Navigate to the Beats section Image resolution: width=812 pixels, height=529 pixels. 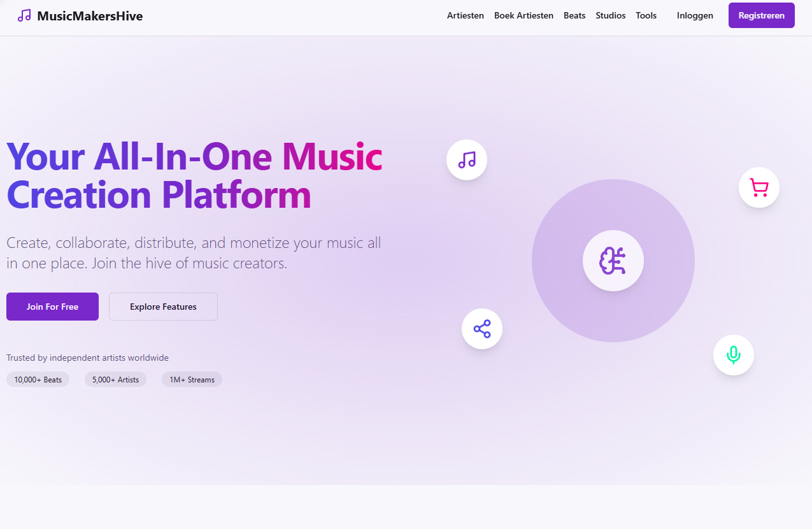(574, 15)
